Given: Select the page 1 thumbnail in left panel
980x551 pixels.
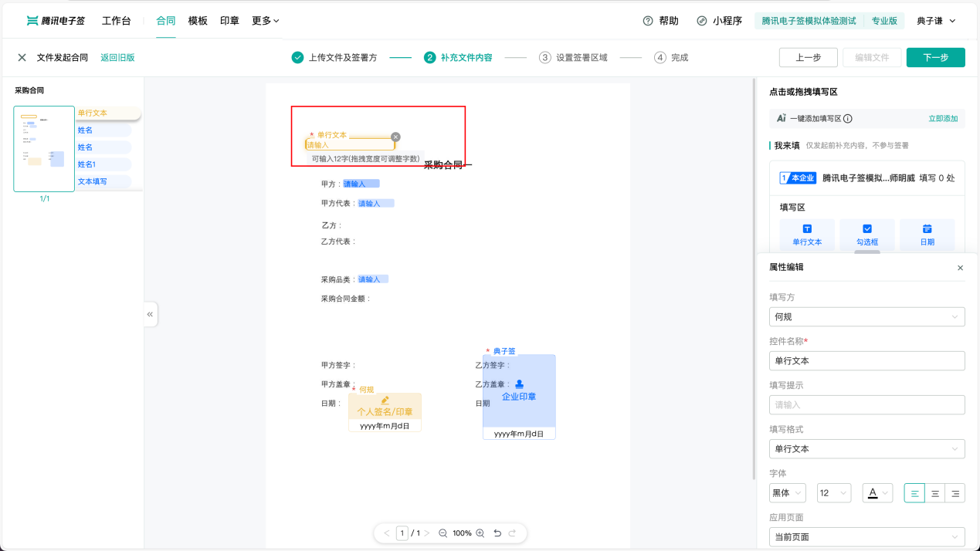Looking at the screenshot, I should tap(44, 148).
